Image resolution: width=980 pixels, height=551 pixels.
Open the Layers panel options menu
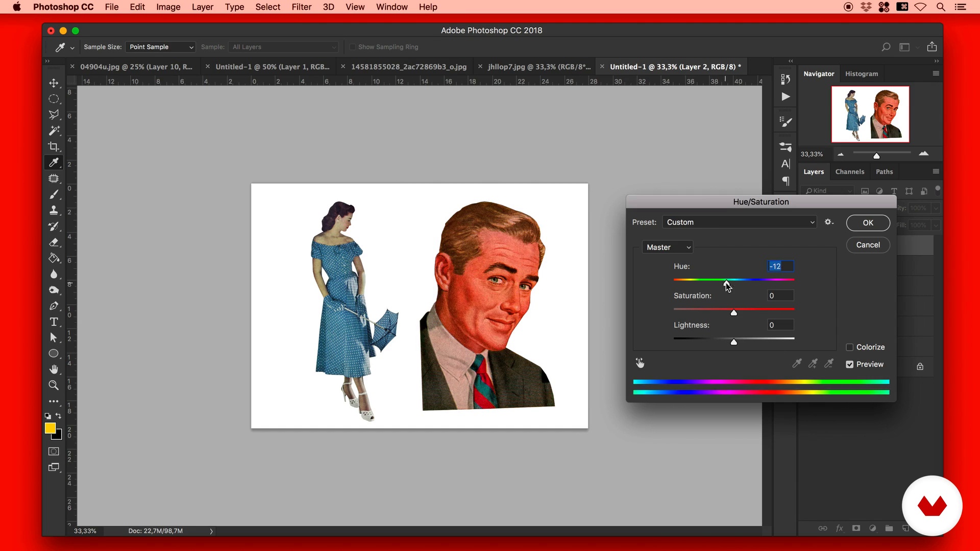point(936,171)
